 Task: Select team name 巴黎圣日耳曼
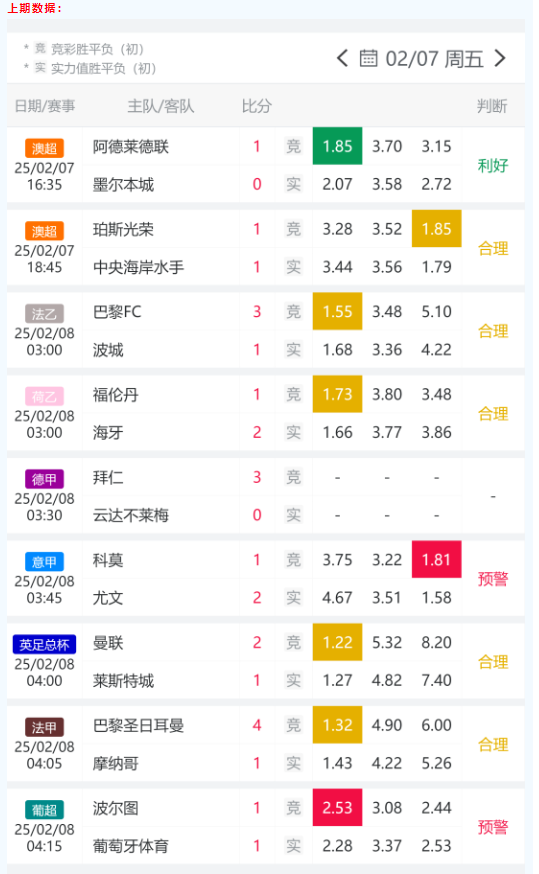click(138, 725)
